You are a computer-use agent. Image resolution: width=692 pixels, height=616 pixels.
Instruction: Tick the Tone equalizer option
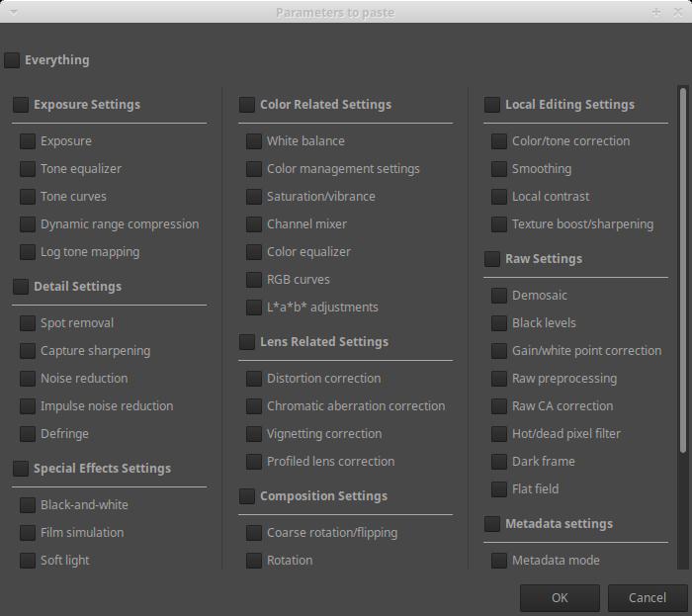(28, 169)
